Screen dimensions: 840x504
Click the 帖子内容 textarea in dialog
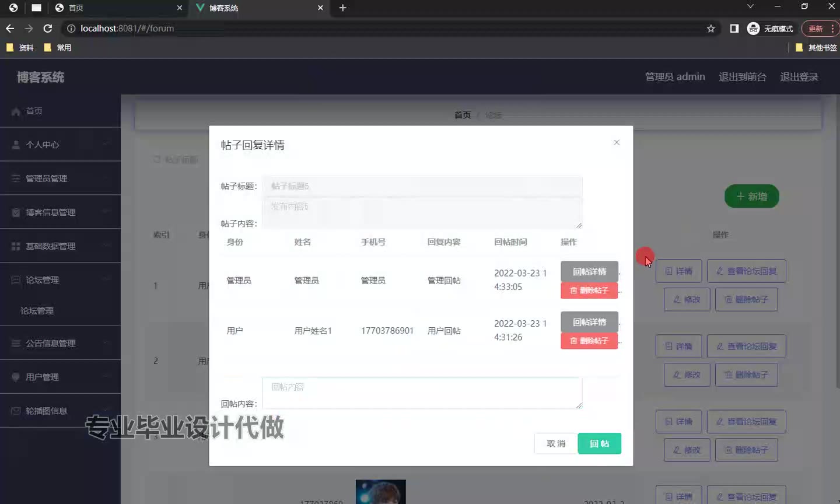422,213
